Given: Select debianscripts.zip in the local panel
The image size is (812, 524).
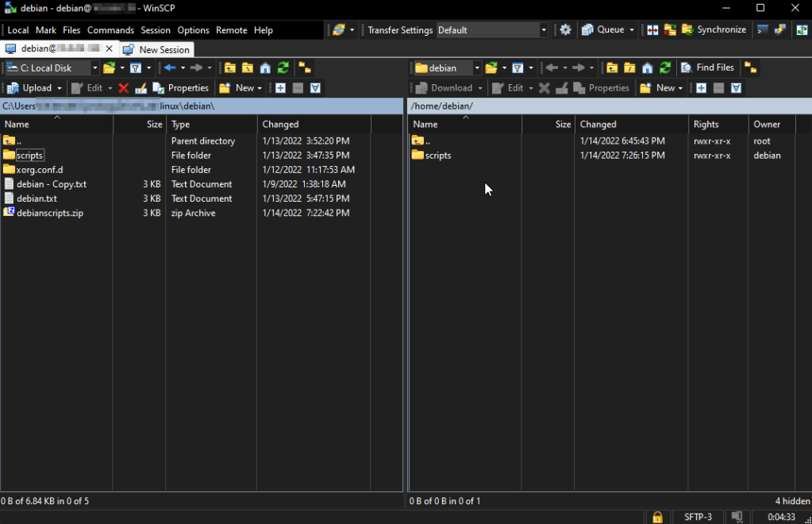Looking at the screenshot, I should (x=49, y=213).
